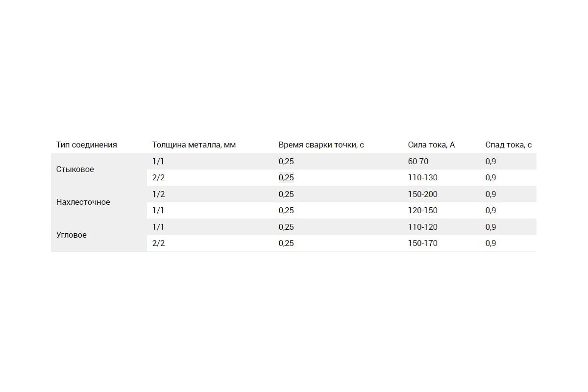Click the '1/2' thickness cell
Screen dimensions: 588x392
pos(159,194)
